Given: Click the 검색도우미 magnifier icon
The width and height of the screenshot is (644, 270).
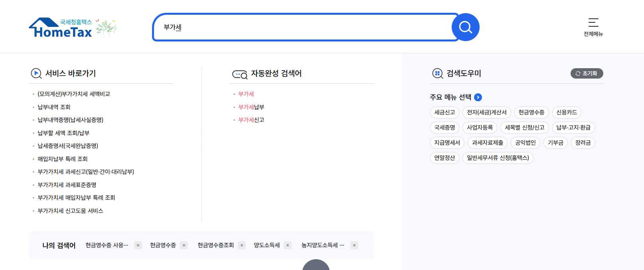Looking at the screenshot, I should coord(438,73).
